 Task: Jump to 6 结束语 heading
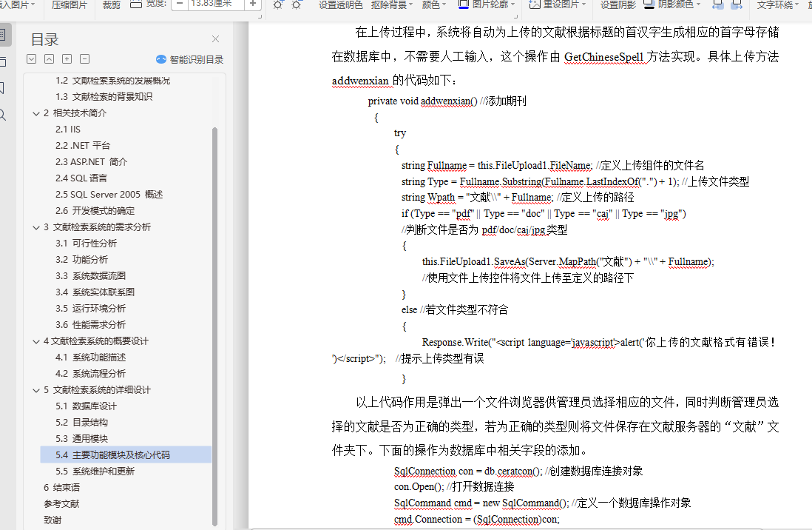[x=61, y=488]
